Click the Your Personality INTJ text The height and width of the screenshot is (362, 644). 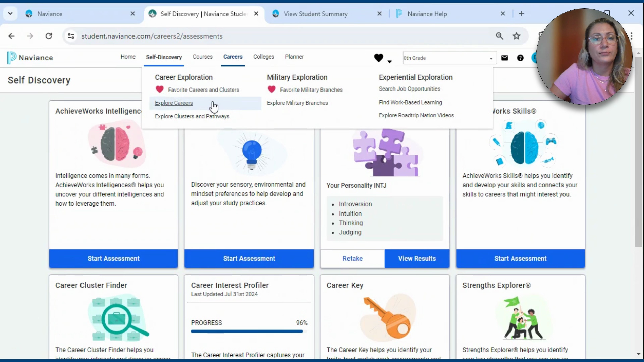(357, 186)
